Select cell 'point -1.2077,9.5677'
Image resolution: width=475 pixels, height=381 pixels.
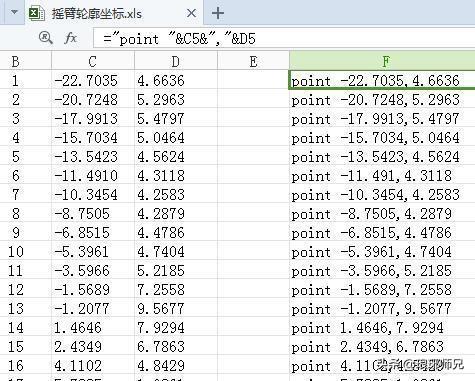tap(382, 308)
